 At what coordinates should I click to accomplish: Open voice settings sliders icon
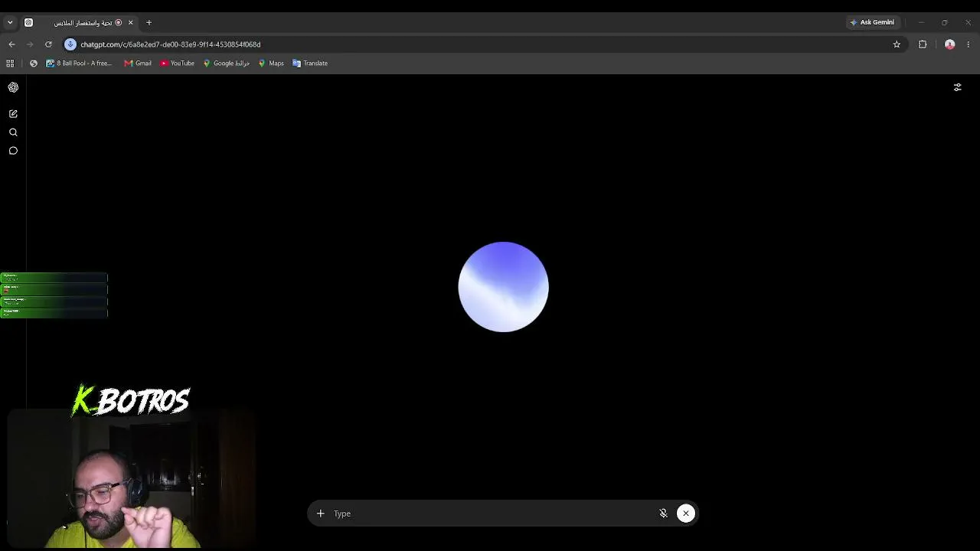click(x=957, y=87)
